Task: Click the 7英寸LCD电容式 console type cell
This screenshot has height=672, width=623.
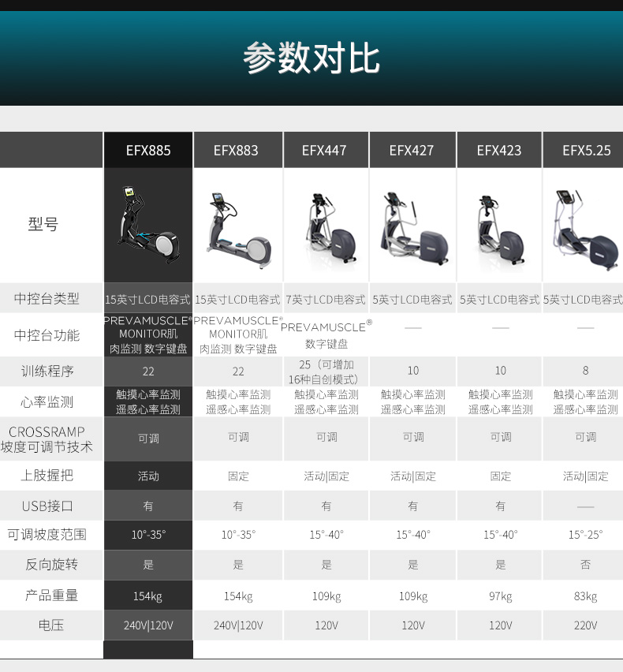Action: (x=326, y=300)
